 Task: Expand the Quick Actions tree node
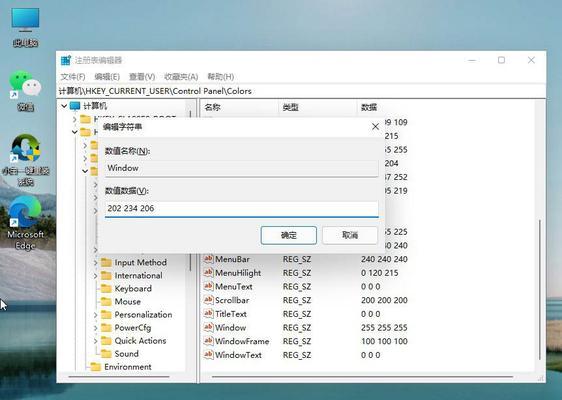click(95, 341)
